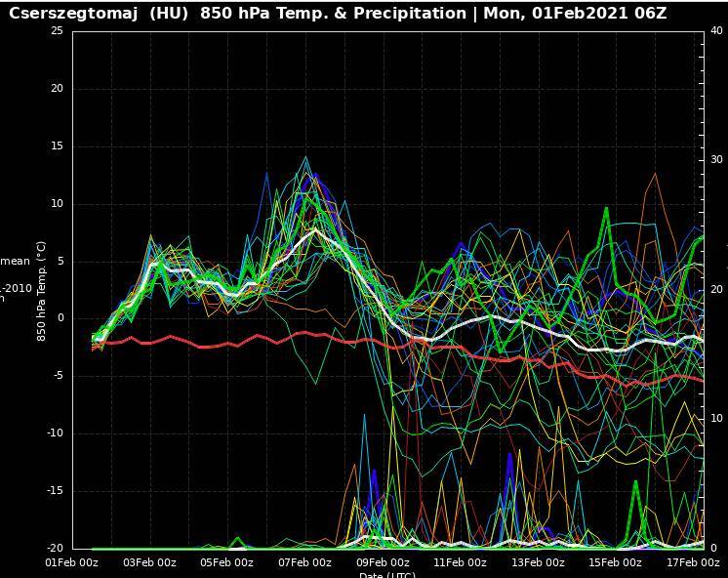Click the '17Feb 00z' date tick label
Screen dimensions: 728x578
(693, 562)
